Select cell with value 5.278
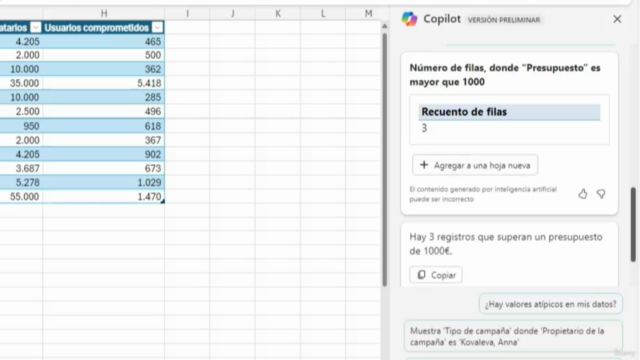 click(21, 182)
